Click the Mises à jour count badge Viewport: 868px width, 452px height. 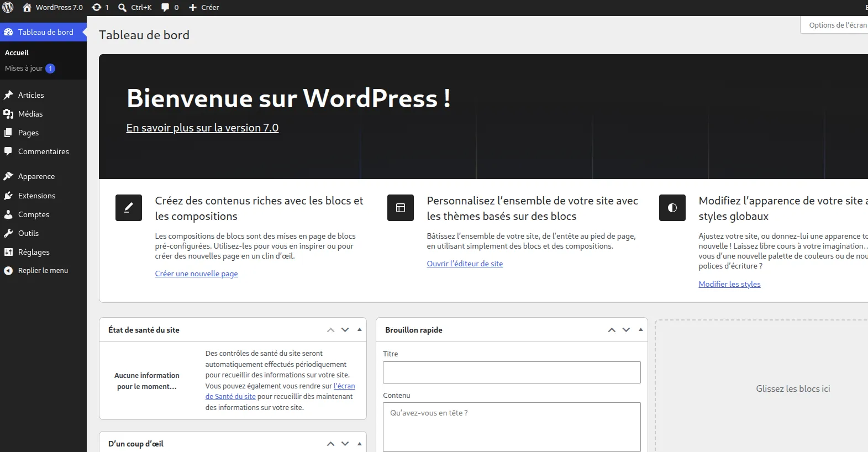point(50,69)
